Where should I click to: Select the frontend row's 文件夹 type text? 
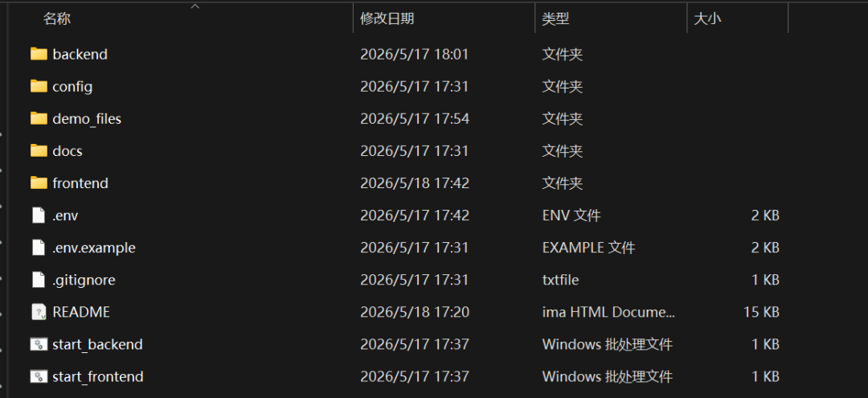(x=563, y=183)
